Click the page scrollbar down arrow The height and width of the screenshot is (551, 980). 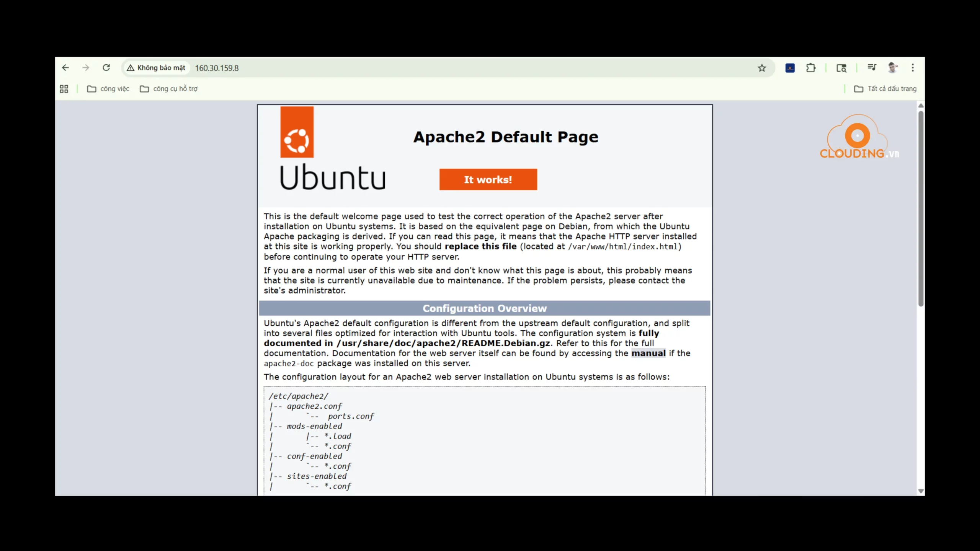click(x=921, y=491)
